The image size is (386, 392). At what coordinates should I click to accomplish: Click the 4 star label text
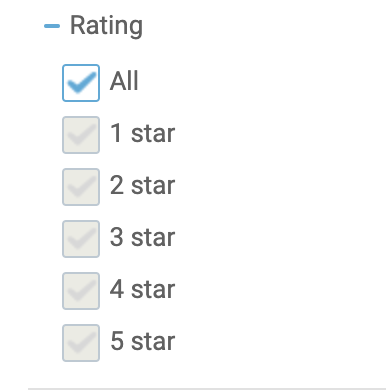tap(143, 289)
